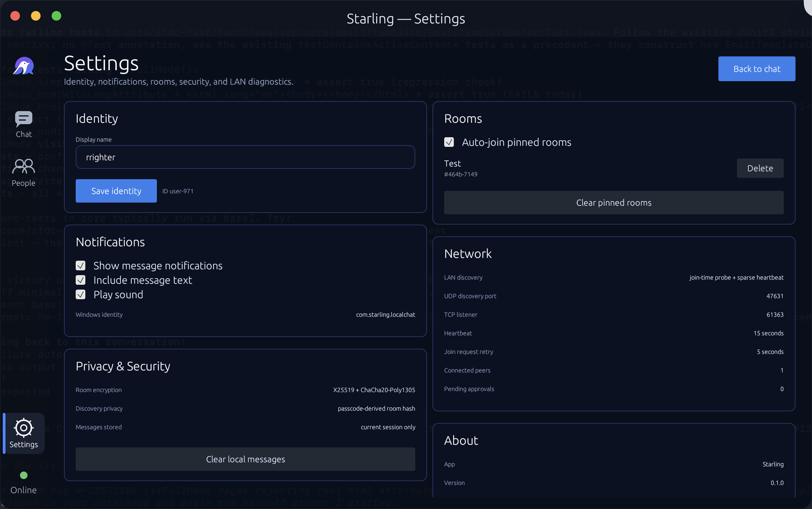Click the Network section heading
Image resolution: width=812 pixels, height=509 pixels.
(468, 254)
